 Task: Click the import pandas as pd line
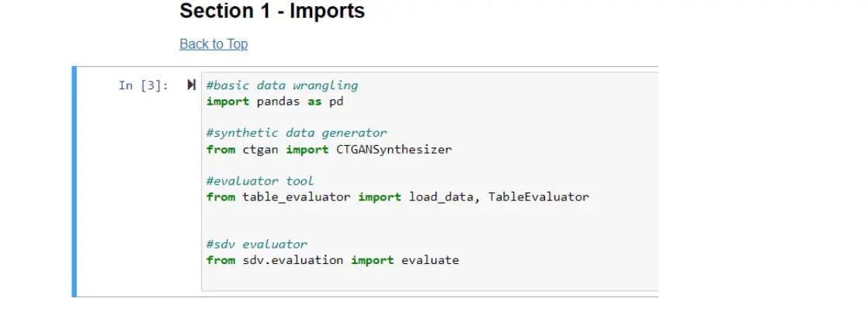(275, 102)
